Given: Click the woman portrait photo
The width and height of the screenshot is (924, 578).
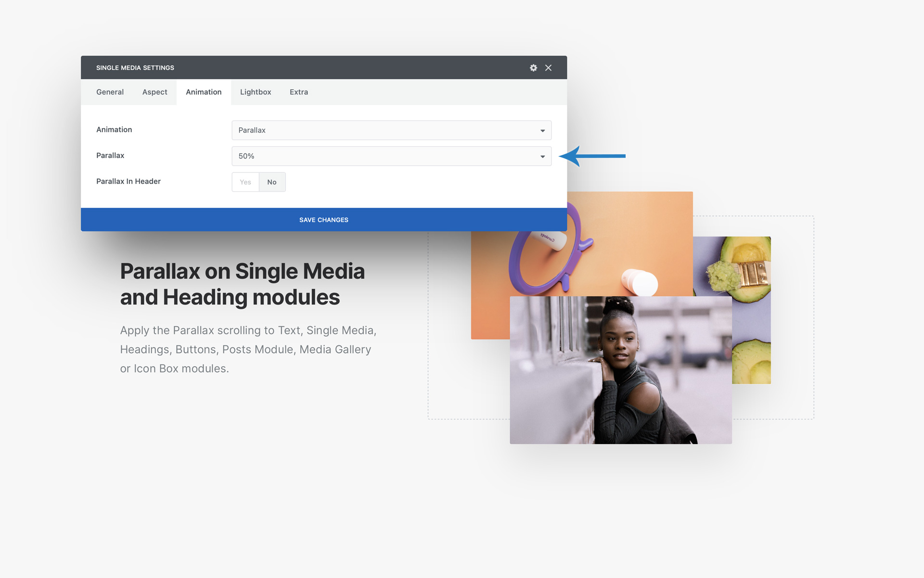Looking at the screenshot, I should [621, 370].
